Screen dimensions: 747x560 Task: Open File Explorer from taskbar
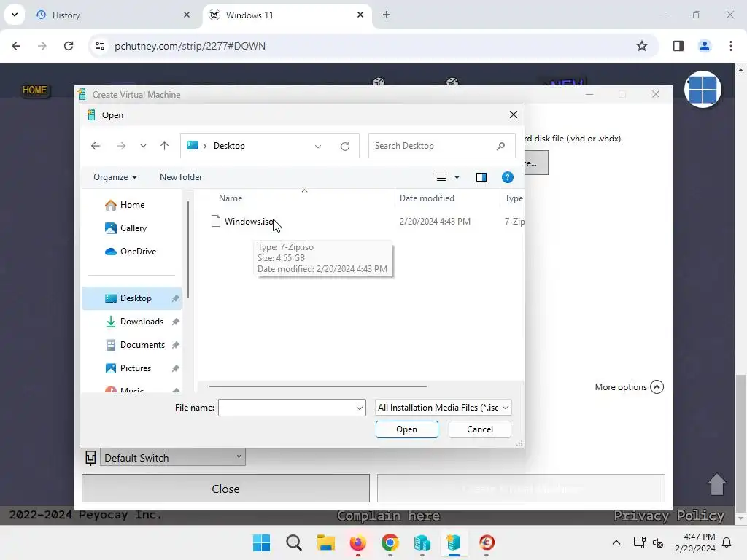point(326,542)
